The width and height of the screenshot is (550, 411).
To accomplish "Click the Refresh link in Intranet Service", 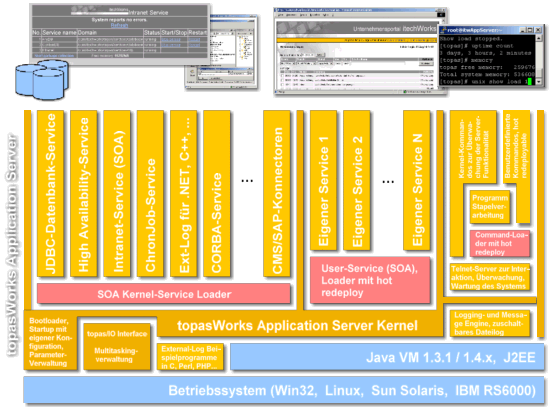I will point(119,25).
